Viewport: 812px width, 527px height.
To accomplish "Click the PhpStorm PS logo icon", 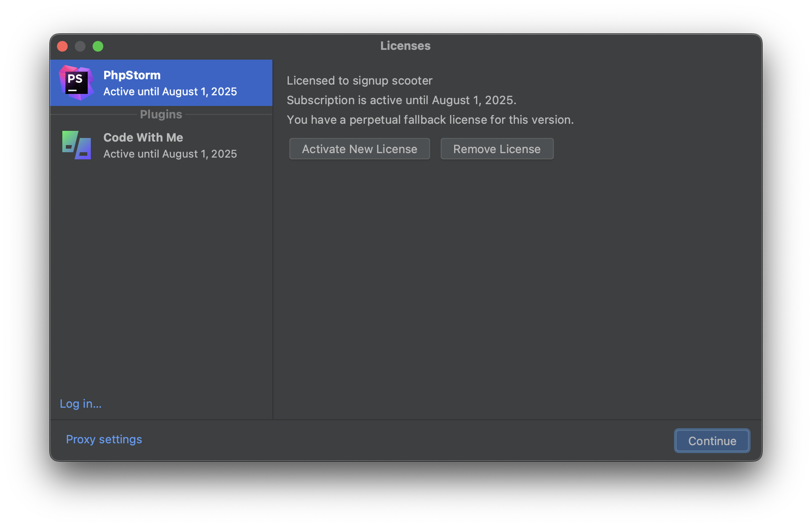I will (77, 83).
